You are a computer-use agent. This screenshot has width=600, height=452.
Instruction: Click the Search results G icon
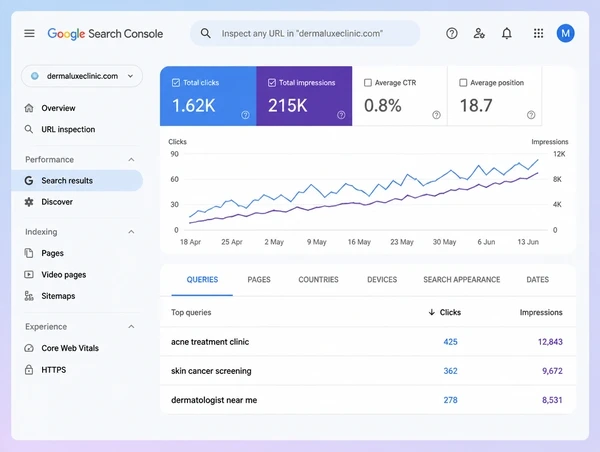point(29,181)
